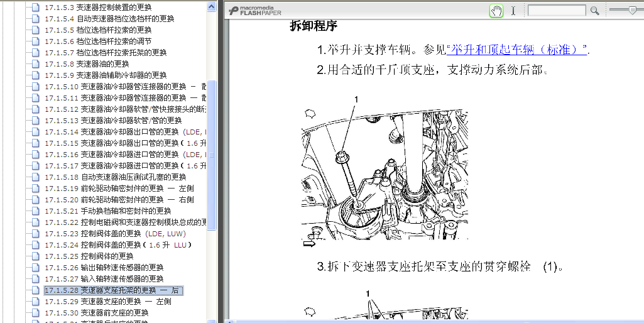The width and height of the screenshot is (644, 323).
Task: Open 17.1.5.8 变速器油的更换
Action: click(87, 63)
